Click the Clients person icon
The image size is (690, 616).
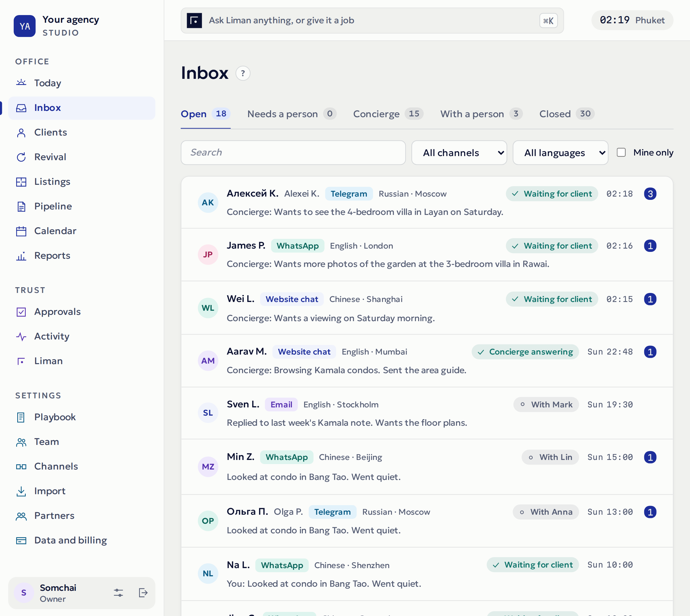(21, 132)
